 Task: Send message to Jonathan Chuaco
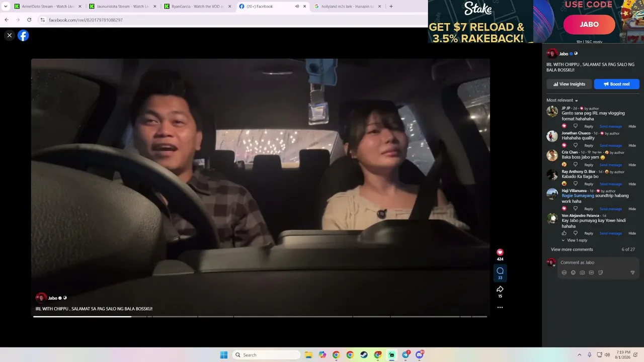pos(610,145)
